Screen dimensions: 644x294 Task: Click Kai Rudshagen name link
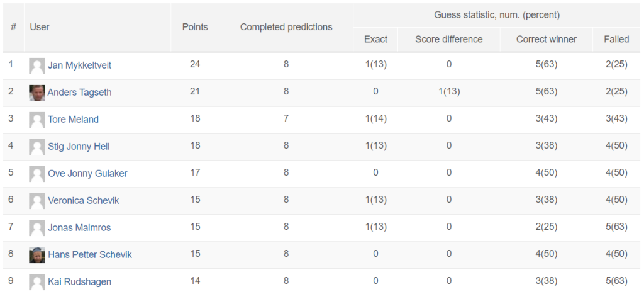point(80,282)
